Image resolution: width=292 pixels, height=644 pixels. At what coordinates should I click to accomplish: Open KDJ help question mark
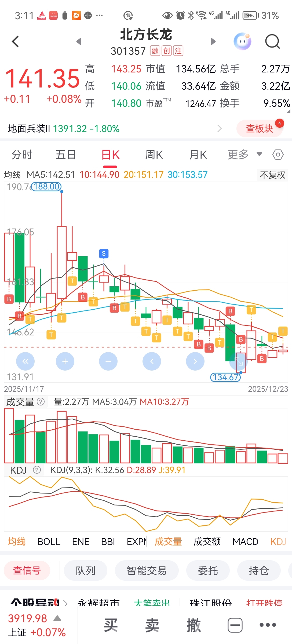click(37, 470)
